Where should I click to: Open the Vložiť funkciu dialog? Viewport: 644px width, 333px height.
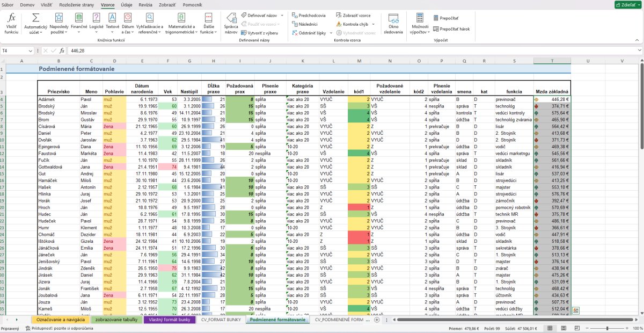point(11,24)
